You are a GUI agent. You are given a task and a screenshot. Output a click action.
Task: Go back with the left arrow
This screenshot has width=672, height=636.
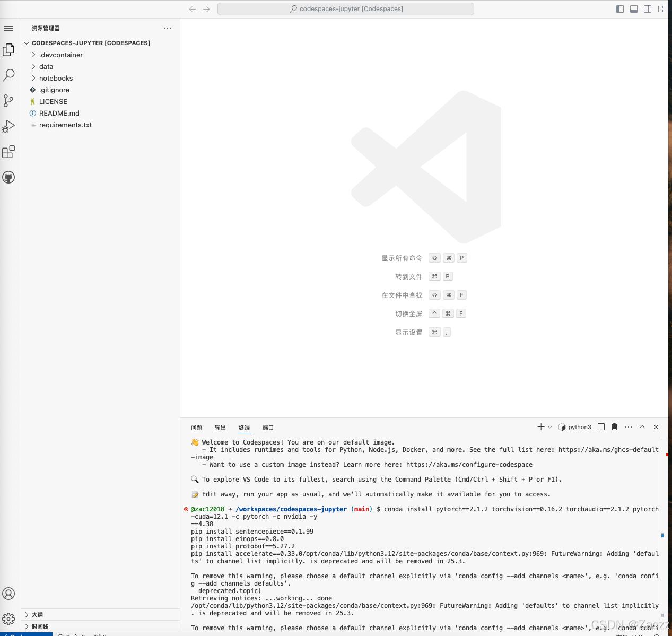pyautogui.click(x=193, y=9)
